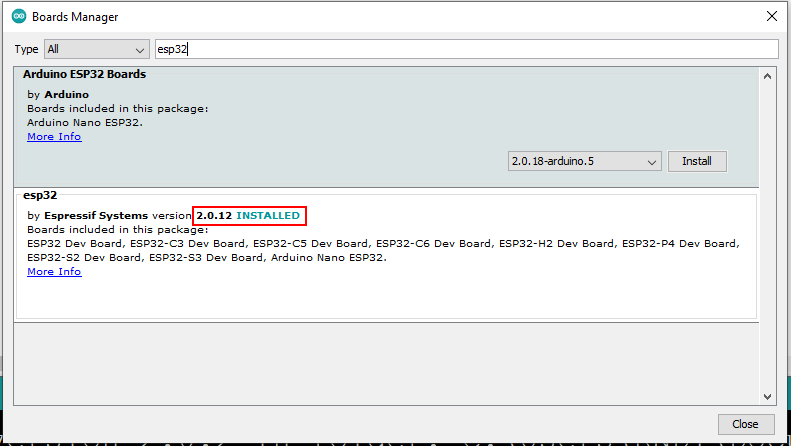Open the Type filter dropdown

pos(97,49)
